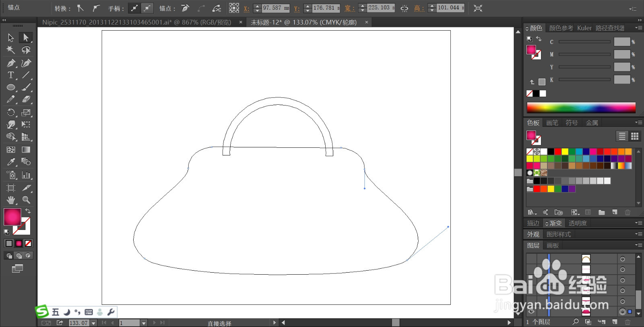The width and height of the screenshot is (644, 327).
Task: Select the Ellipse tool
Action: tap(11, 87)
